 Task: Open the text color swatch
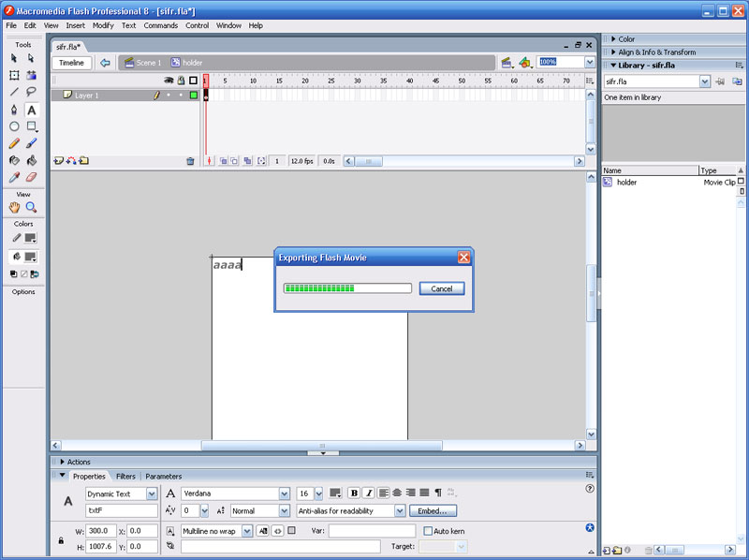tap(335, 494)
